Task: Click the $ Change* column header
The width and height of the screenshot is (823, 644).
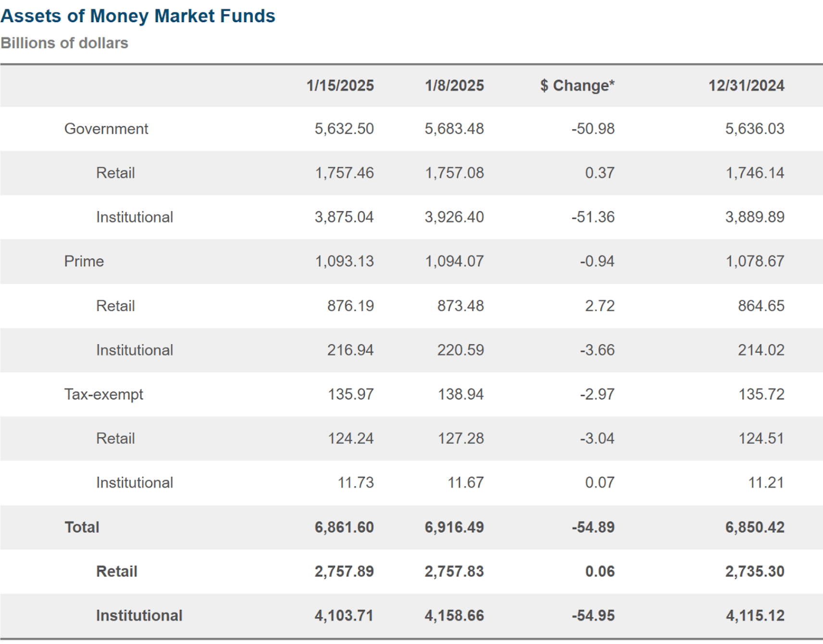Action: [x=577, y=86]
